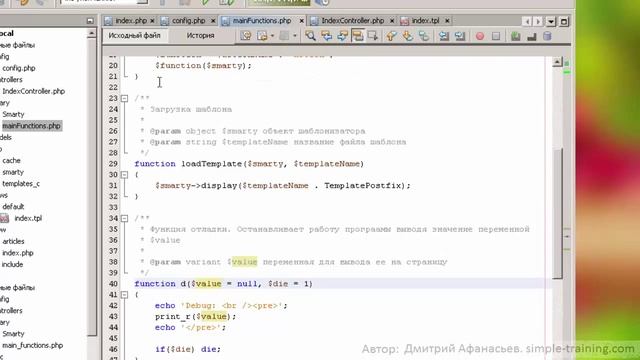The image size is (640, 360).
Task: Start macro recording red button
Action: click(x=480, y=36)
